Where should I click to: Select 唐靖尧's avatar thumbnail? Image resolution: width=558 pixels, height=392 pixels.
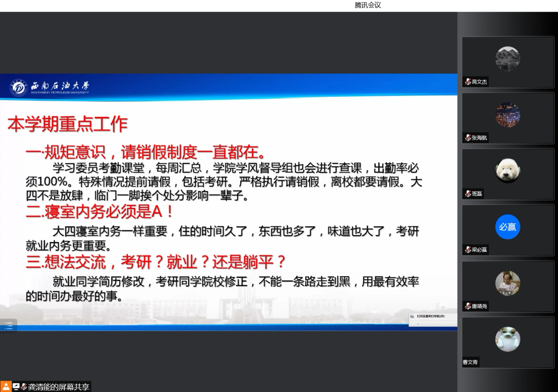click(x=508, y=284)
